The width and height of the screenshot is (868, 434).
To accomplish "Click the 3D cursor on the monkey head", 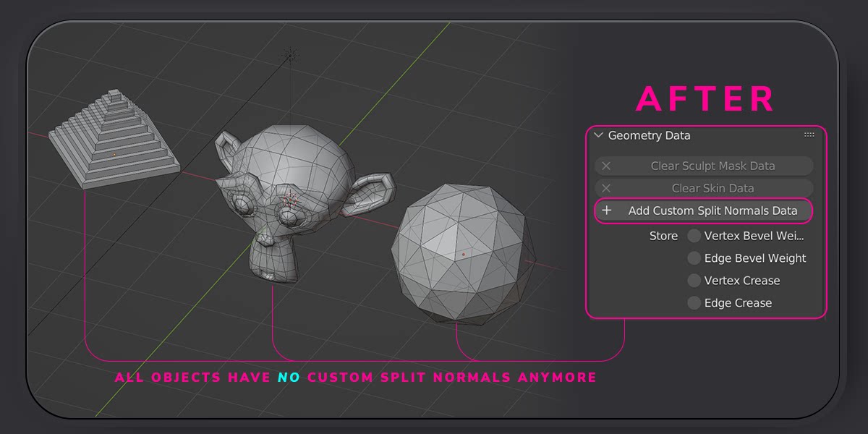I will coord(291,198).
